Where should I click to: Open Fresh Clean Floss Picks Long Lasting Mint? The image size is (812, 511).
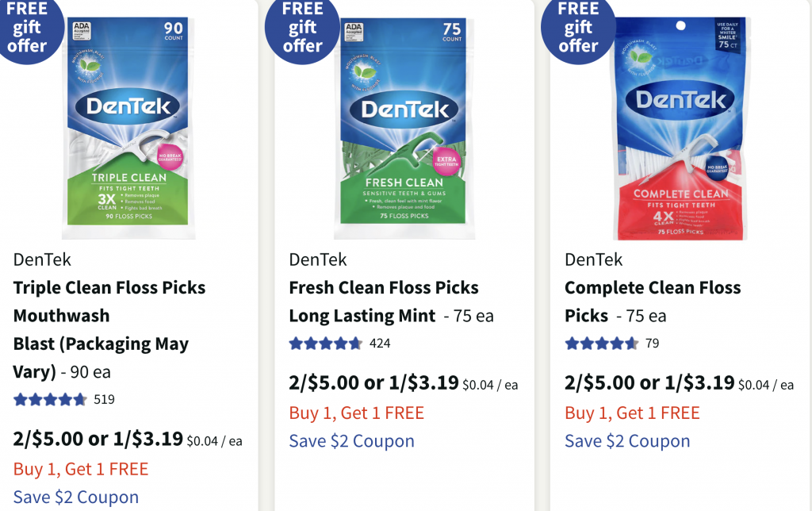click(x=384, y=302)
